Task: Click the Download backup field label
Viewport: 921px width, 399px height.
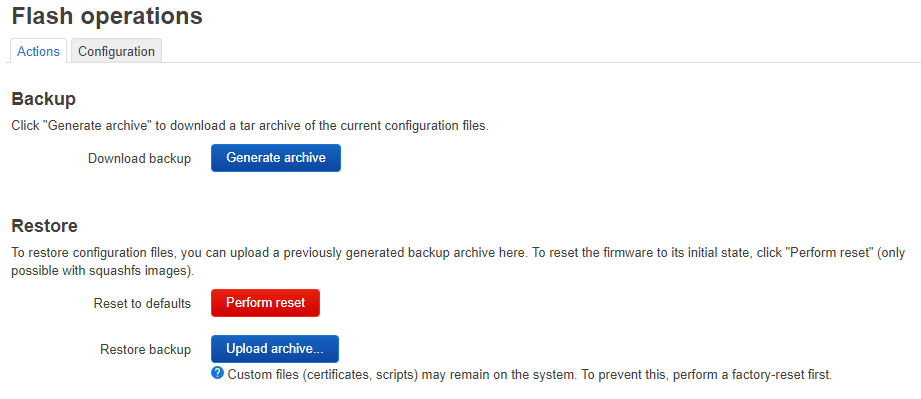Action: (x=139, y=159)
